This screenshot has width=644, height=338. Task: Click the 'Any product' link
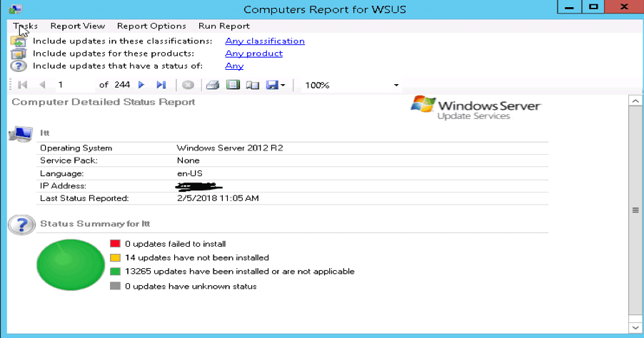coord(253,53)
